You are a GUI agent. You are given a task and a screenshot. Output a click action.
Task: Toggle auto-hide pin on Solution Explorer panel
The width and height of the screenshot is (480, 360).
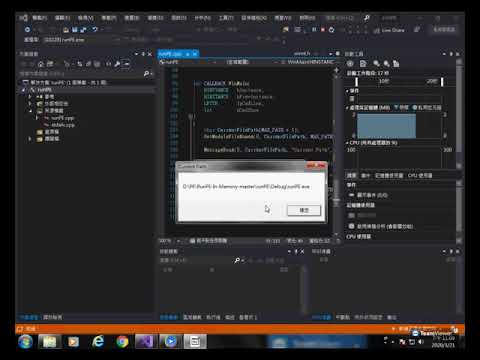(143, 54)
